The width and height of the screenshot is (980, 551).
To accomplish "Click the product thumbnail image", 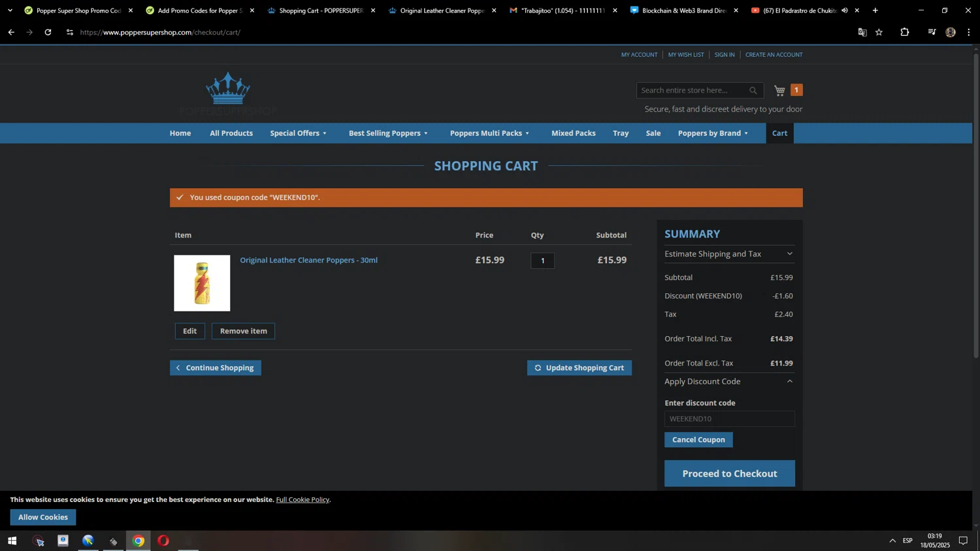I will click(202, 283).
